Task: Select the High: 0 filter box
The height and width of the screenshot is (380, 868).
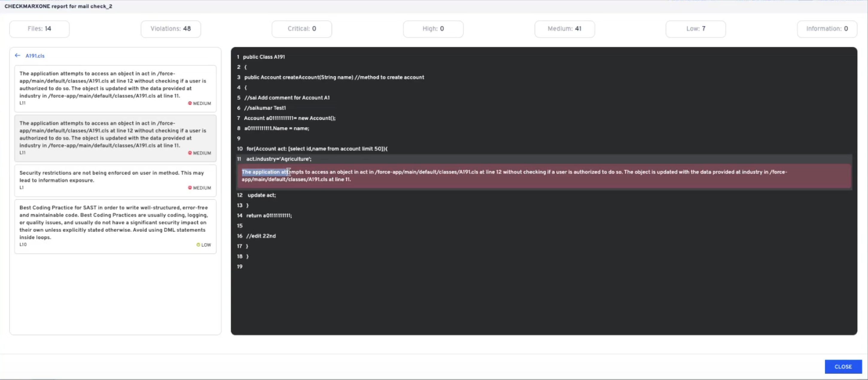Action: 433,29
